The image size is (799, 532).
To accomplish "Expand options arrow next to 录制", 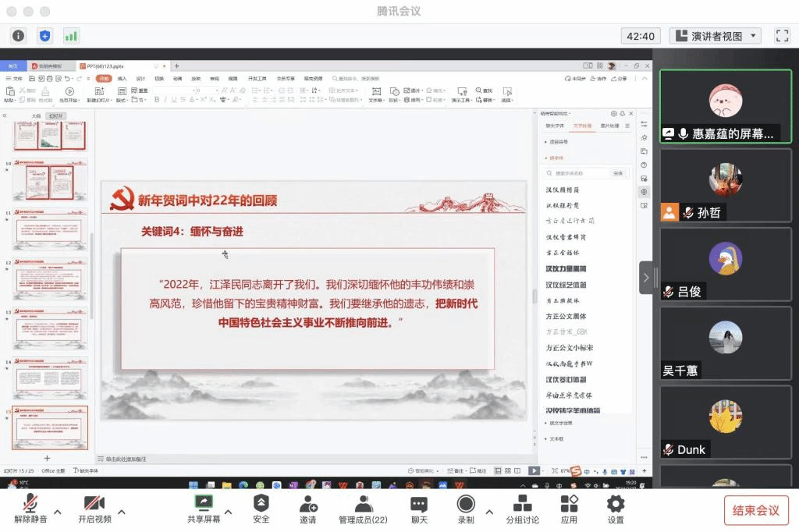I will click(x=489, y=512).
